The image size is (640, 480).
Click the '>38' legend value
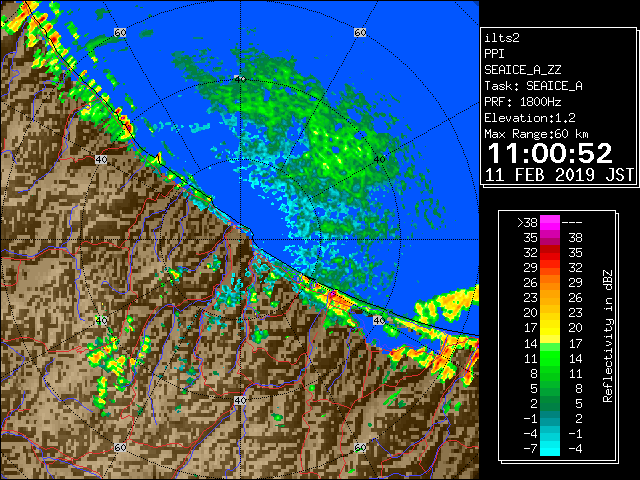point(527,223)
